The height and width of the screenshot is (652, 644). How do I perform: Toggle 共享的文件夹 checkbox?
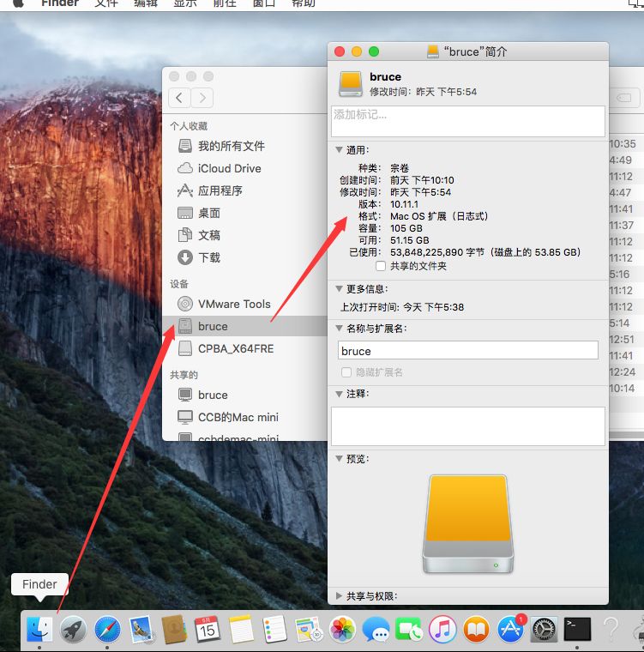381,266
